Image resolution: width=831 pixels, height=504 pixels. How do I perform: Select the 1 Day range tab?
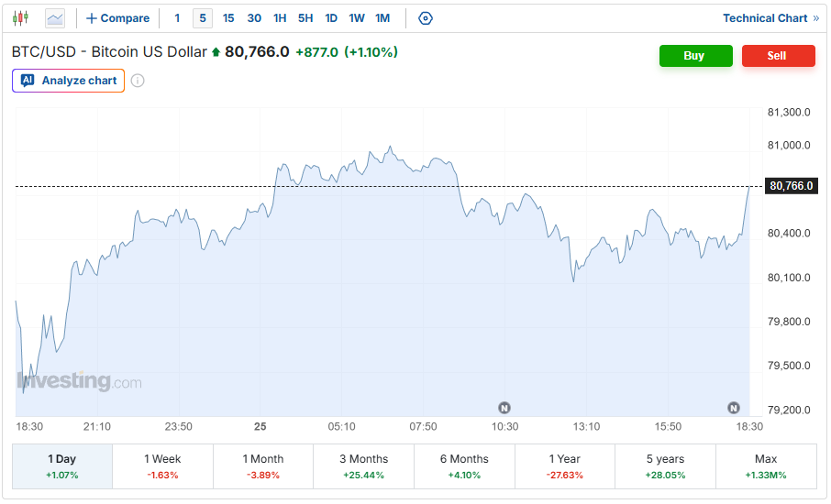(x=62, y=466)
